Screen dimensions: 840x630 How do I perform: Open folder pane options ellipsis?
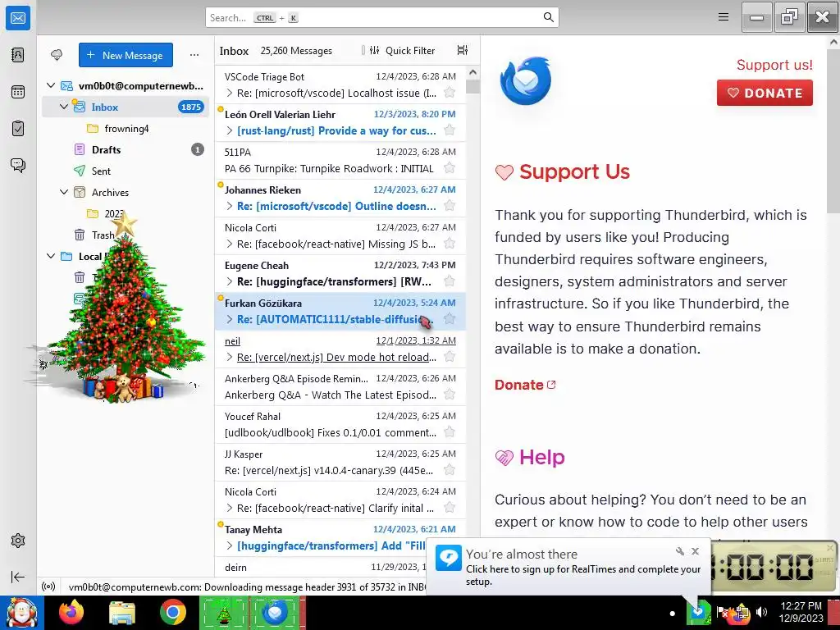click(194, 55)
